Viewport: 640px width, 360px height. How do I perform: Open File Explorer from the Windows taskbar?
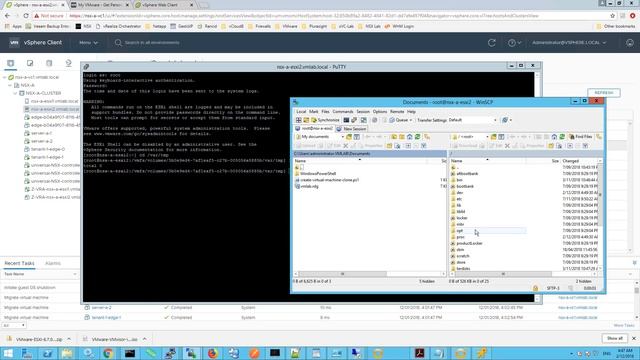67,353
